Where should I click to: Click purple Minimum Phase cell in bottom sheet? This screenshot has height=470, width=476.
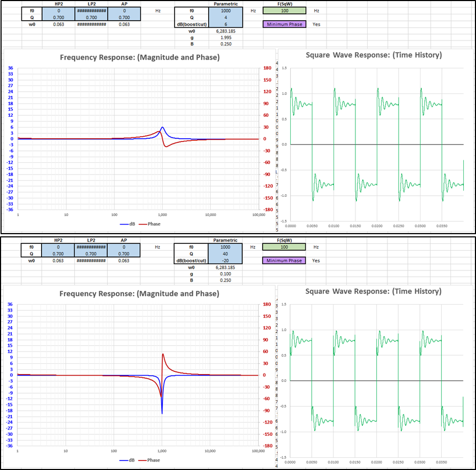tap(284, 260)
